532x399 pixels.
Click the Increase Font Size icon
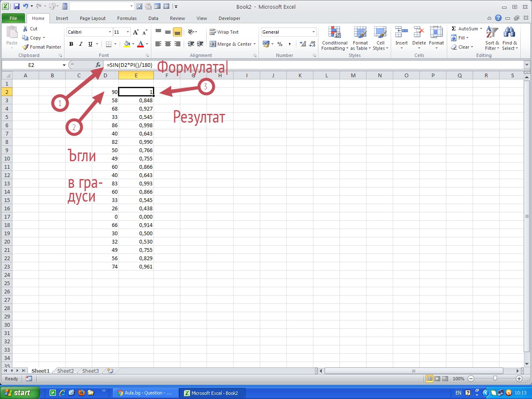tap(135, 32)
